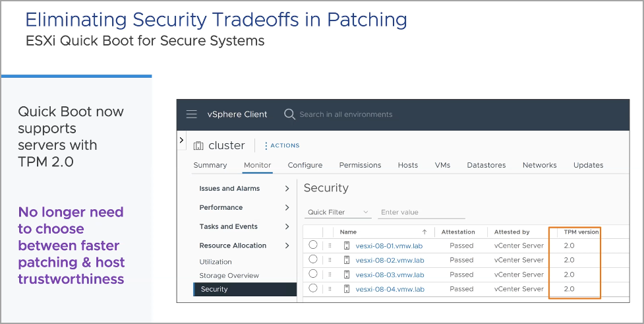Select the highlighted Security sidebar item
The width and height of the screenshot is (644, 324).
(x=245, y=289)
